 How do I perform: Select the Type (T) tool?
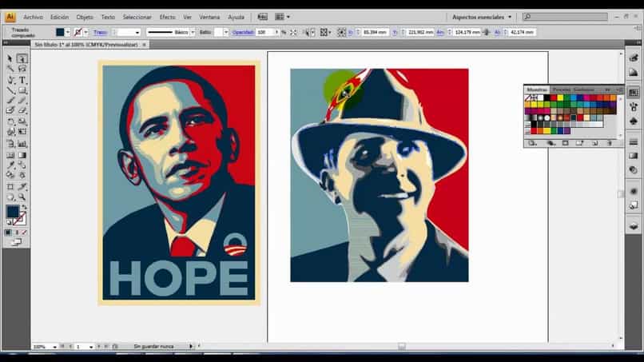22,80
